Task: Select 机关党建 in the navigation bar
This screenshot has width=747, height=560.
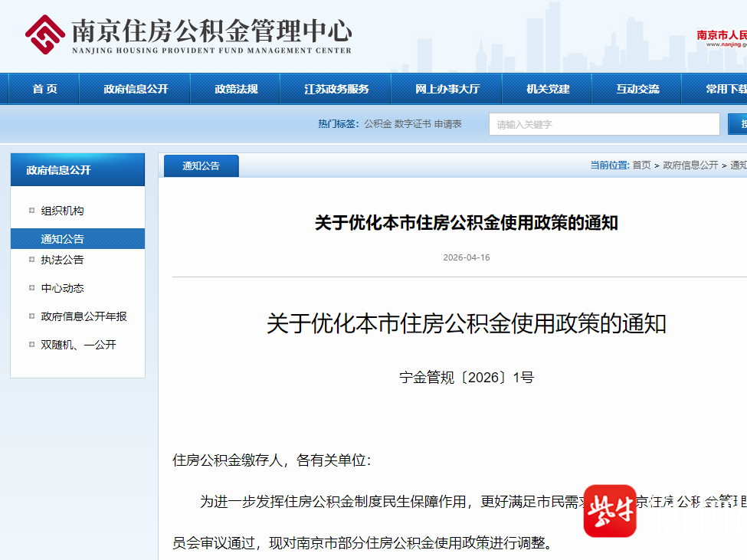Action: pyautogui.click(x=548, y=89)
